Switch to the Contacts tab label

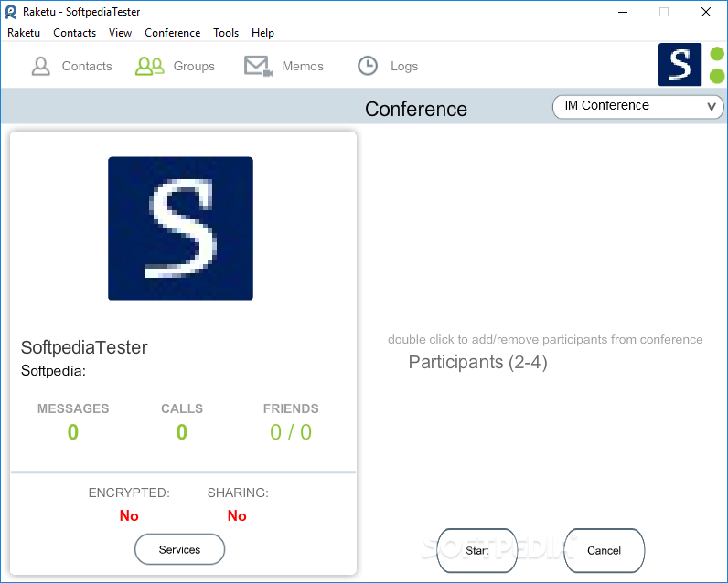click(x=87, y=67)
